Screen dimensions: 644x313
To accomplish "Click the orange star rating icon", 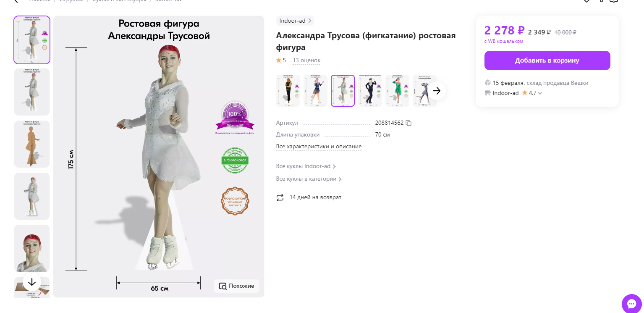I will (279, 60).
